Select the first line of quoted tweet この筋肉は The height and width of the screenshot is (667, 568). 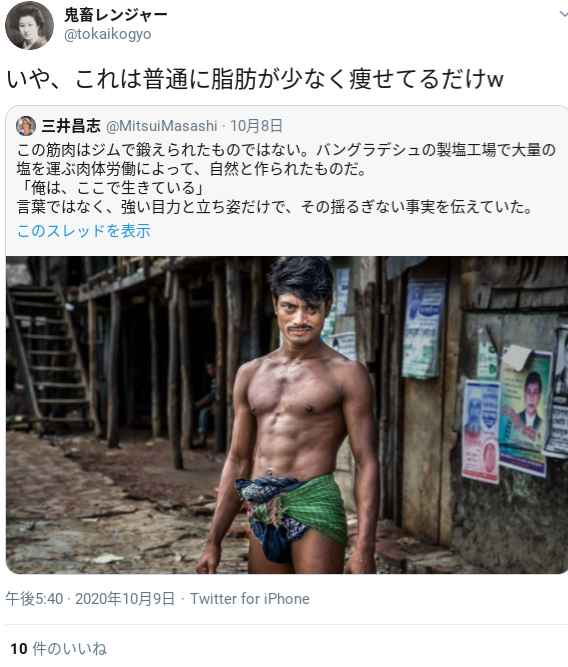tap(286, 150)
